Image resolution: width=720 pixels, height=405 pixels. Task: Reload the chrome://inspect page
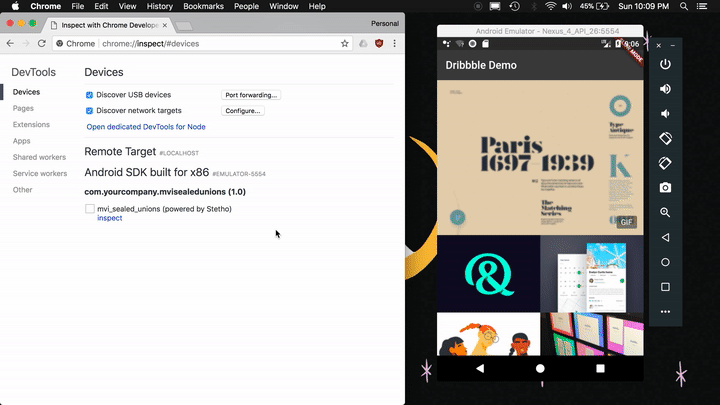pos(42,44)
